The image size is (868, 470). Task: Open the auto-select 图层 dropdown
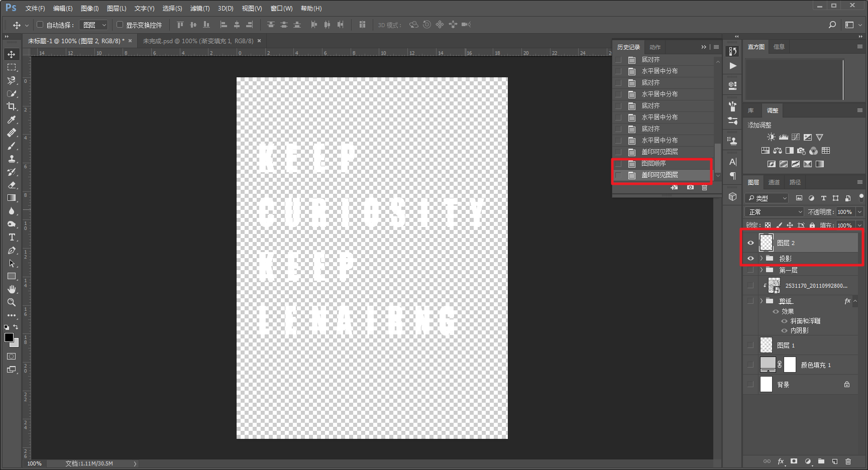point(94,25)
